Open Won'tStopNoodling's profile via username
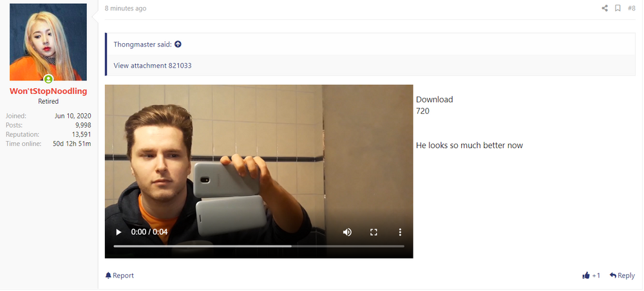The image size is (644, 291). click(48, 91)
